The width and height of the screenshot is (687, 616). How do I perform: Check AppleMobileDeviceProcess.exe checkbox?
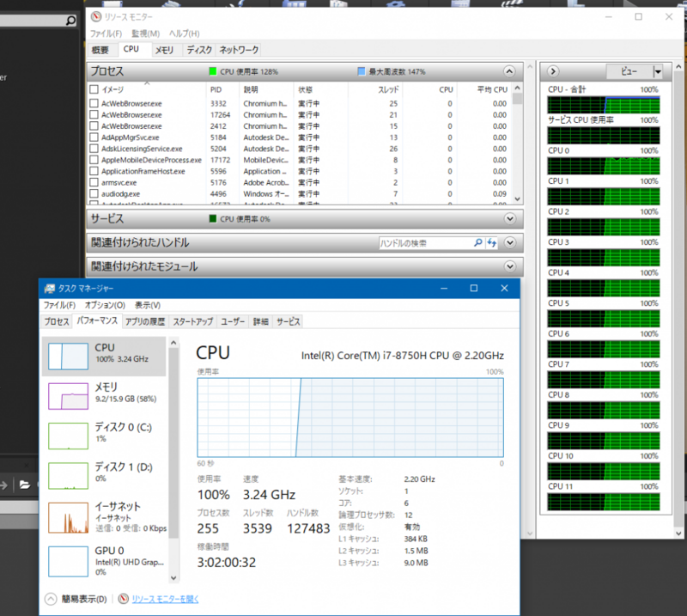pyautogui.click(x=94, y=160)
